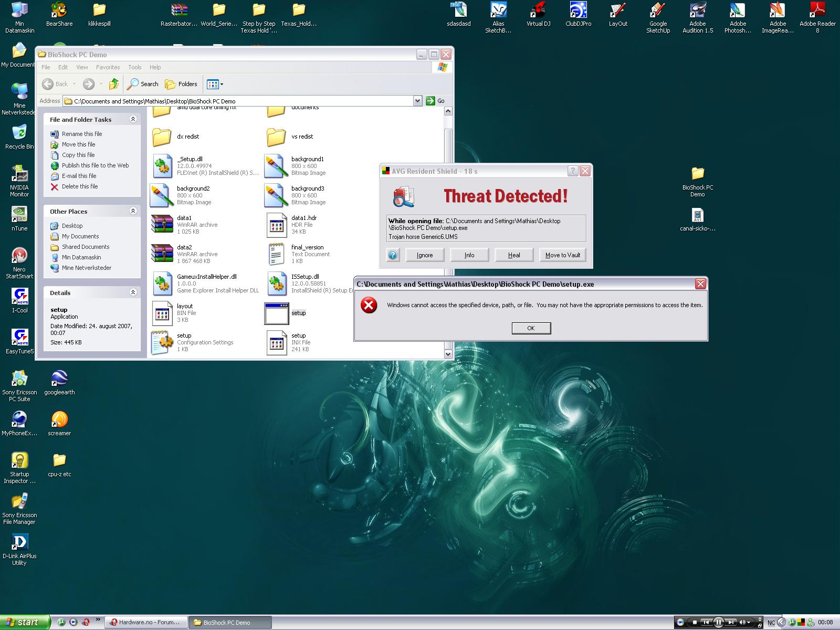Click the Back button in Explorer toolbar
The height and width of the screenshot is (630, 840).
coord(55,84)
